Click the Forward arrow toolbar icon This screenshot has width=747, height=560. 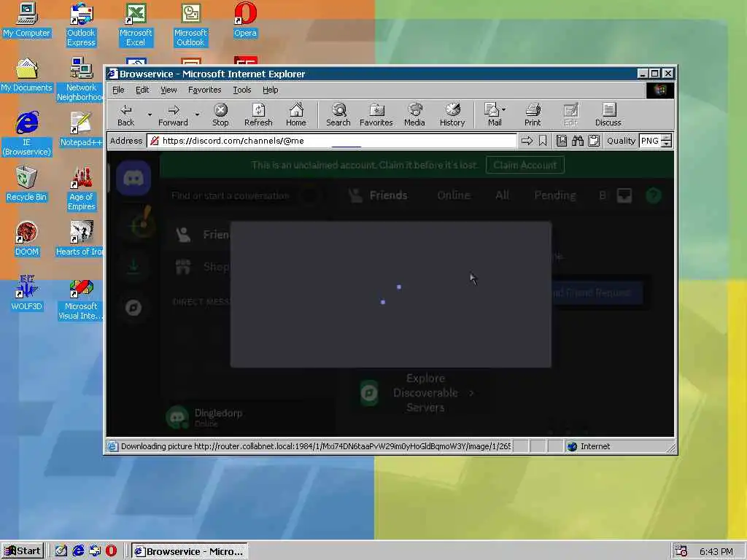tap(174, 110)
